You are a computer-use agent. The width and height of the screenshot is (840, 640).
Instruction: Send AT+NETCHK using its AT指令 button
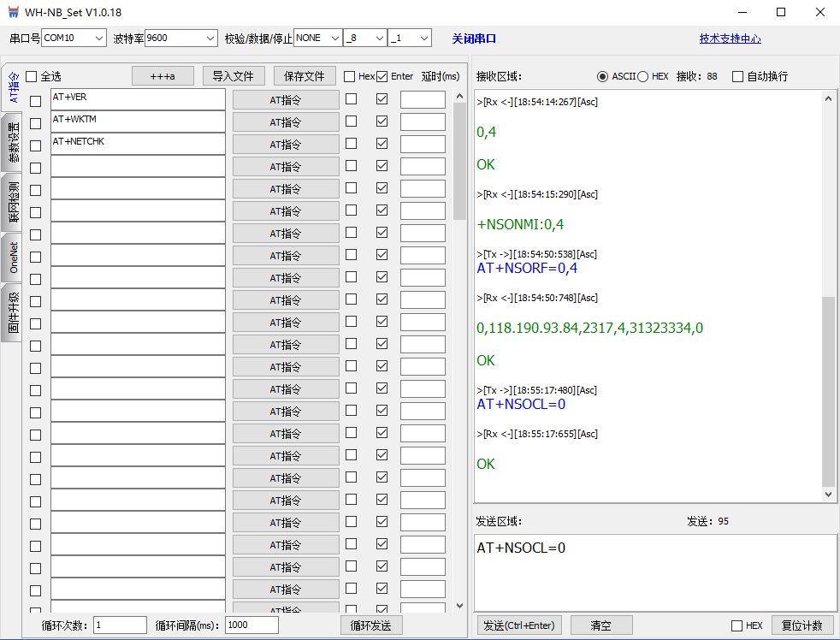[x=286, y=145]
